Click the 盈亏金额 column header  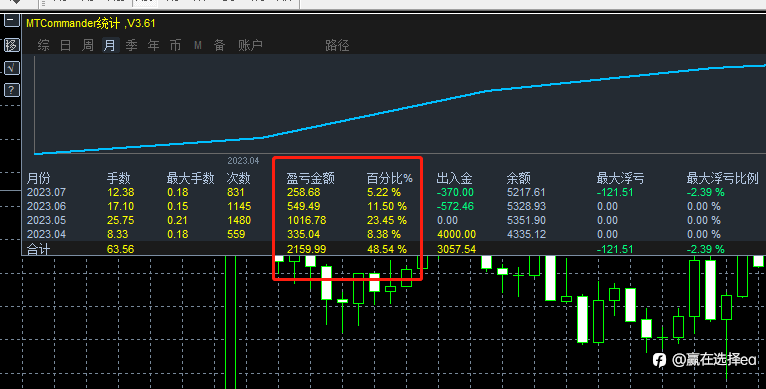pyautogui.click(x=311, y=178)
